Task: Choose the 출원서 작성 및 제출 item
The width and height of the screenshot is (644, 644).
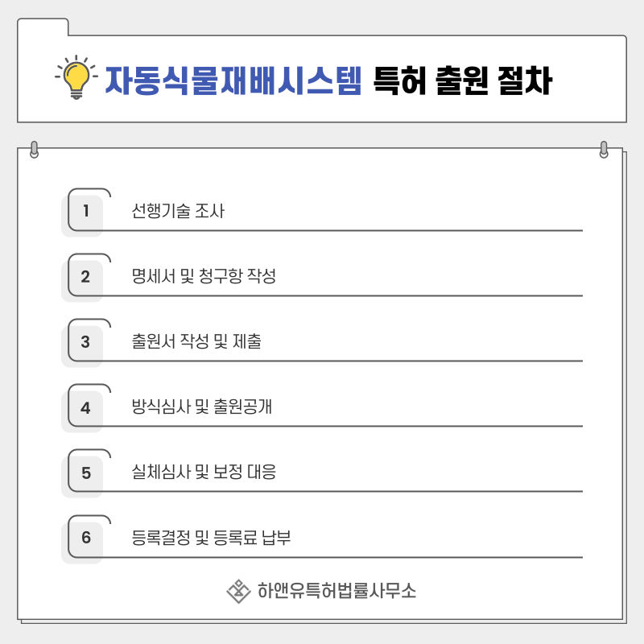Action: [196, 341]
